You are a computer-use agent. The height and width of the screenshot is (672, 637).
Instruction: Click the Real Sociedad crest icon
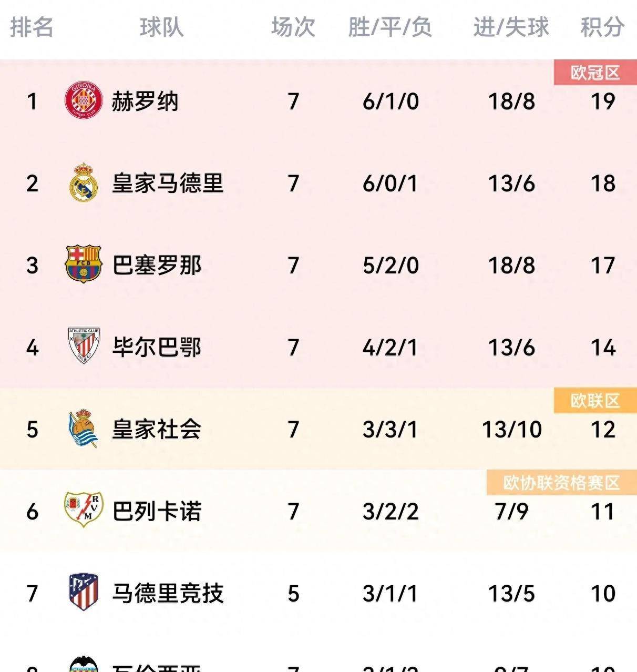84,429
